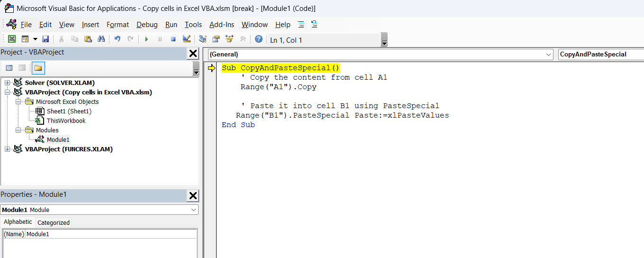
Task: Open the Insert menu
Action: (x=91, y=25)
